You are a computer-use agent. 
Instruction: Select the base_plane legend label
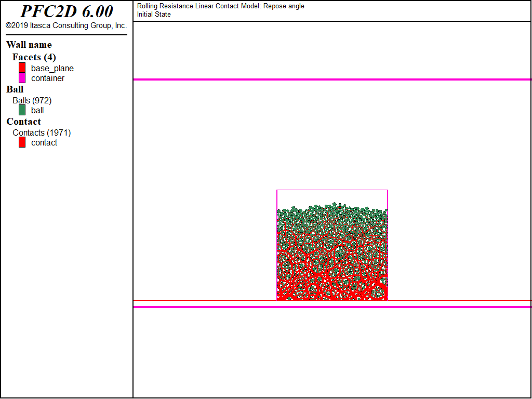pos(52,68)
